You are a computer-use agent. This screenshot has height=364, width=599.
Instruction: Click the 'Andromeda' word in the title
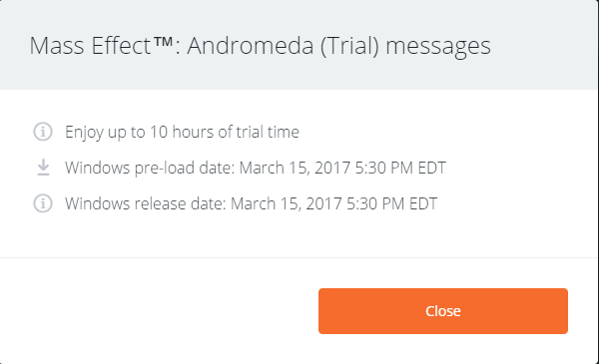(251, 46)
